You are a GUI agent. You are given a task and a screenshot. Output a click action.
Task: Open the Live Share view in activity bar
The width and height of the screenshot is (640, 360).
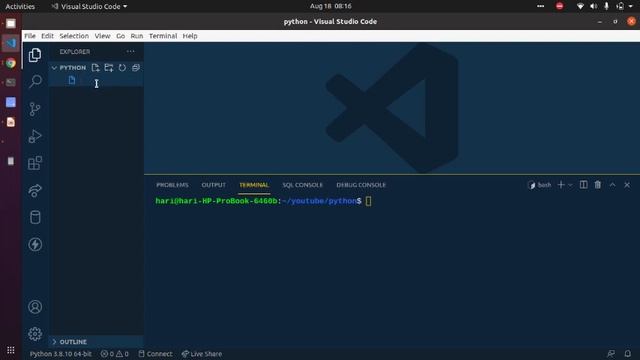(x=35, y=190)
